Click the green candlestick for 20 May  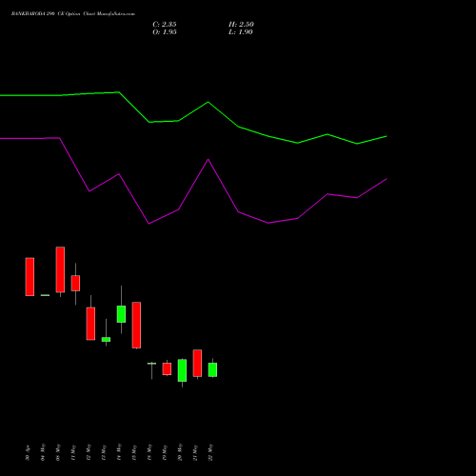point(182,370)
